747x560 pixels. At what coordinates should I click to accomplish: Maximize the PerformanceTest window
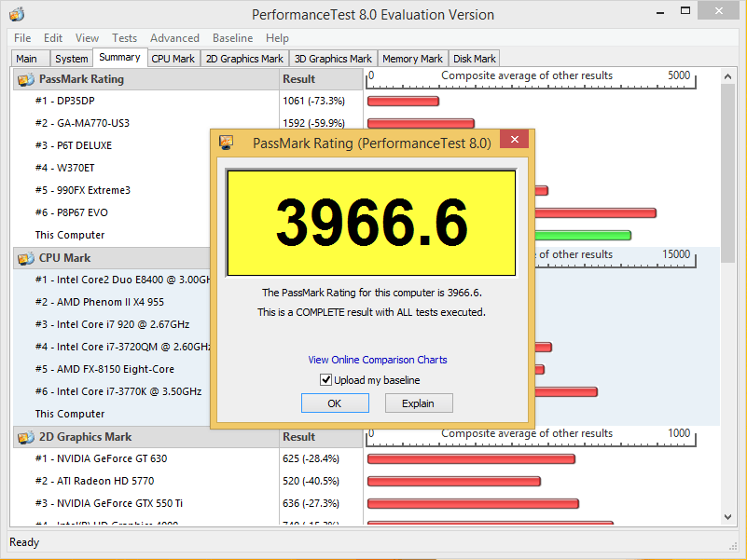point(685,11)
